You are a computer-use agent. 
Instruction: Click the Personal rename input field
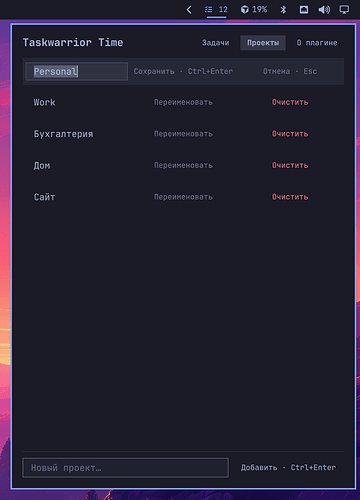coord(77,71)
